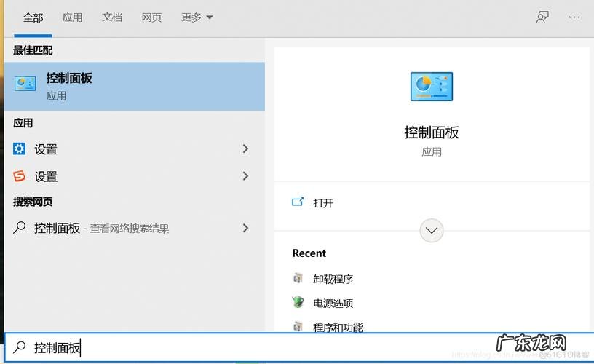
Task: Select the 网页 tab
Action: pos(151,17)
